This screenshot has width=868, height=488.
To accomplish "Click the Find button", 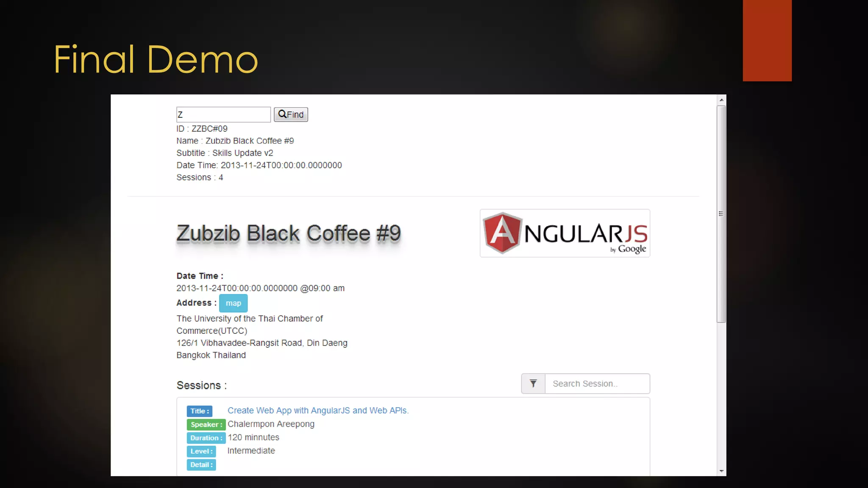I will coord(291,114).
